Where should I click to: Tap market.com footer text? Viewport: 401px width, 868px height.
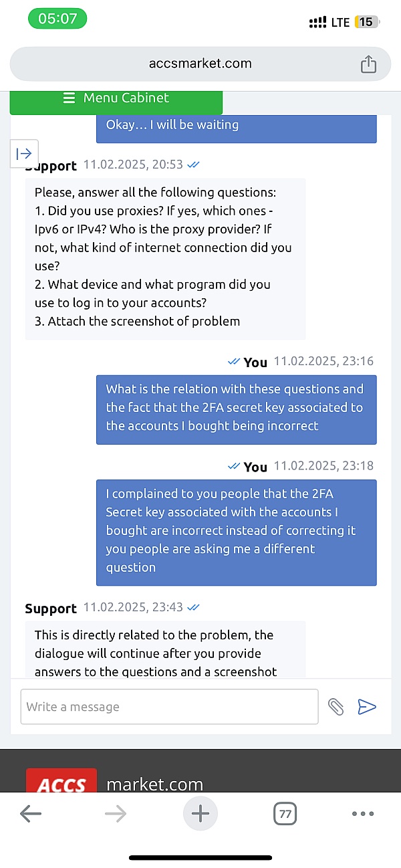coord(154,783)
